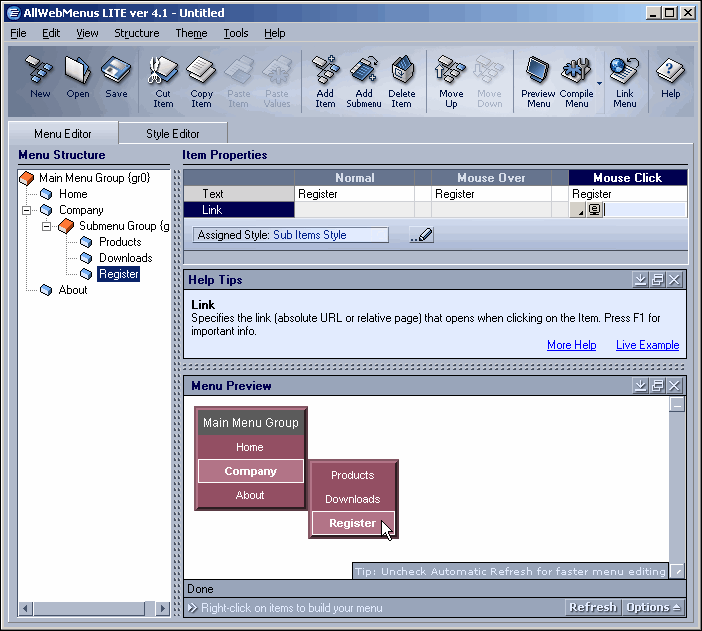The height and width of the screenshot is (631, 702).
Task: Select the Downloads item in the tree
Action: 125,258
